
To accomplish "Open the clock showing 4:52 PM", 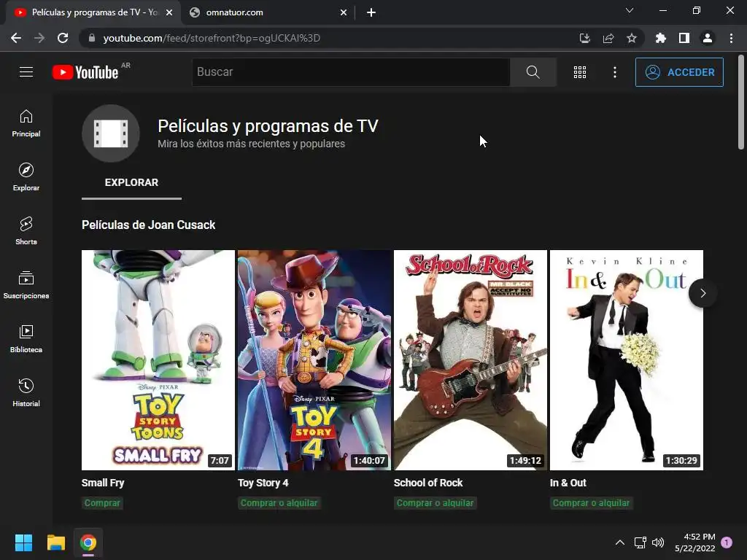I will 695,542.
